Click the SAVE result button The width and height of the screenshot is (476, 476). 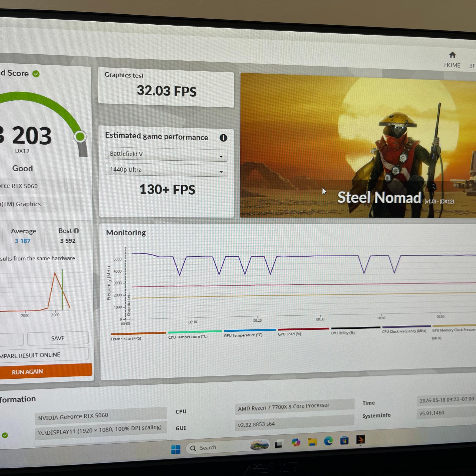pyautogui.click(x=58, y=338)
